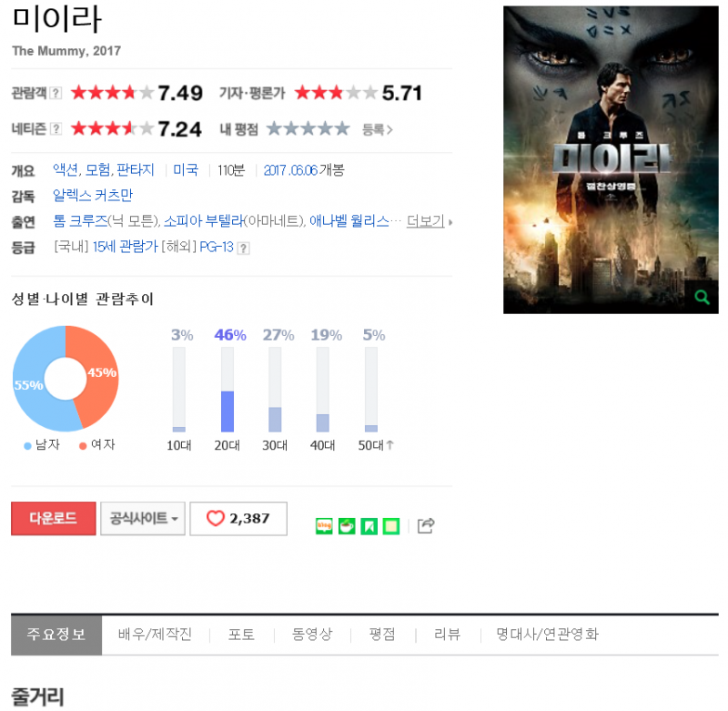Click help icon next to 네티즌 rating
This screenshot has width=728, height=711.
pos(56,128)
